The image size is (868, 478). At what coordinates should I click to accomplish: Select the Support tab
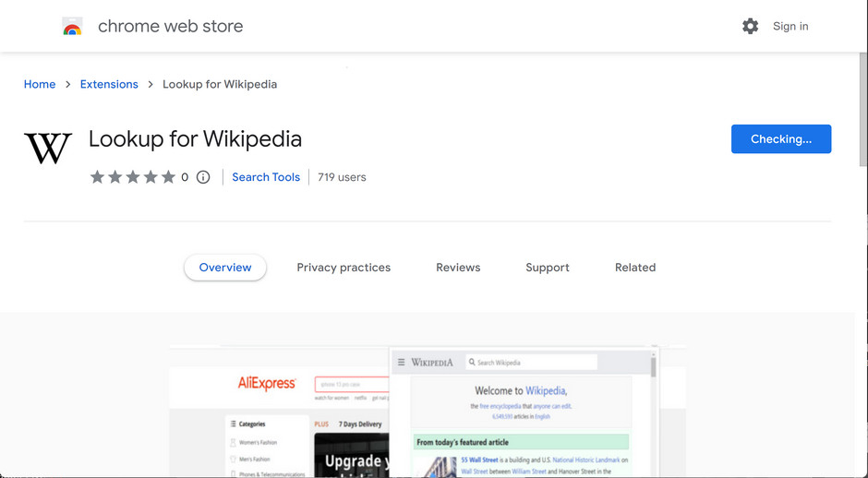tap(548, 268)
